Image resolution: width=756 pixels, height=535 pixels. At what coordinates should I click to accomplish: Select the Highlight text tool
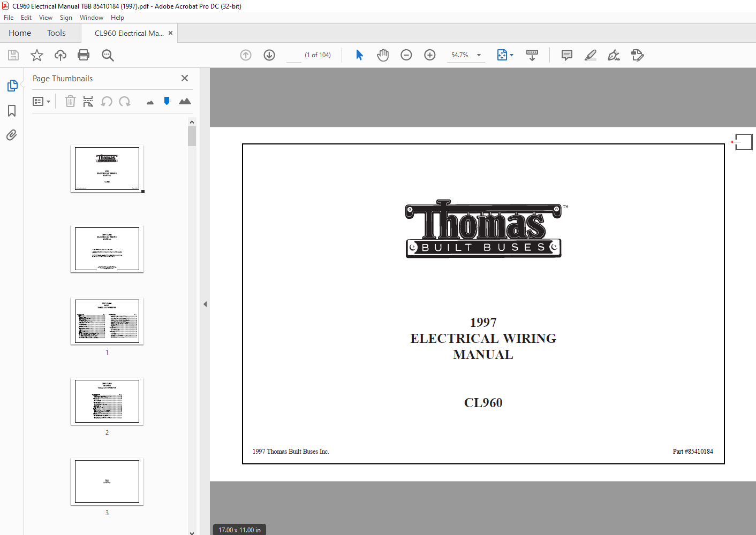[591, 55]
